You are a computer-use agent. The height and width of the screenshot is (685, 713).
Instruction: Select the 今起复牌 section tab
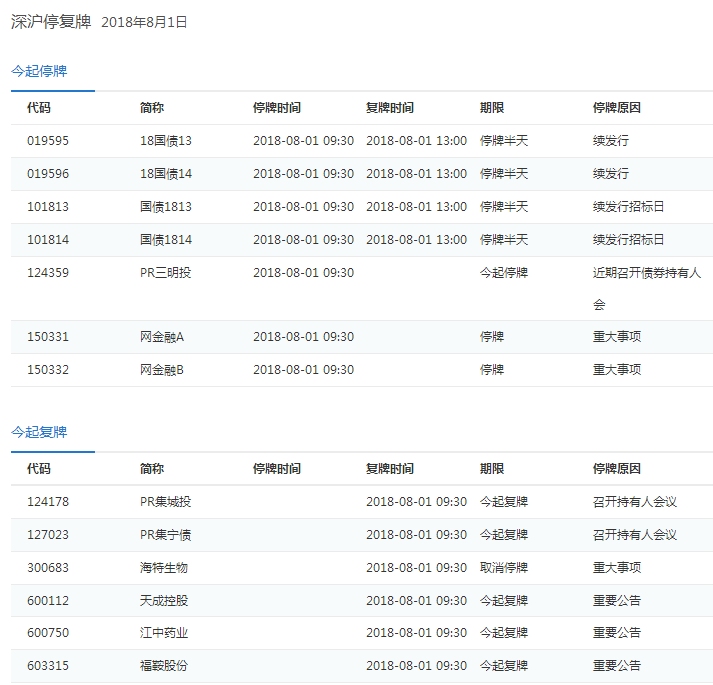tap(39, 432)
